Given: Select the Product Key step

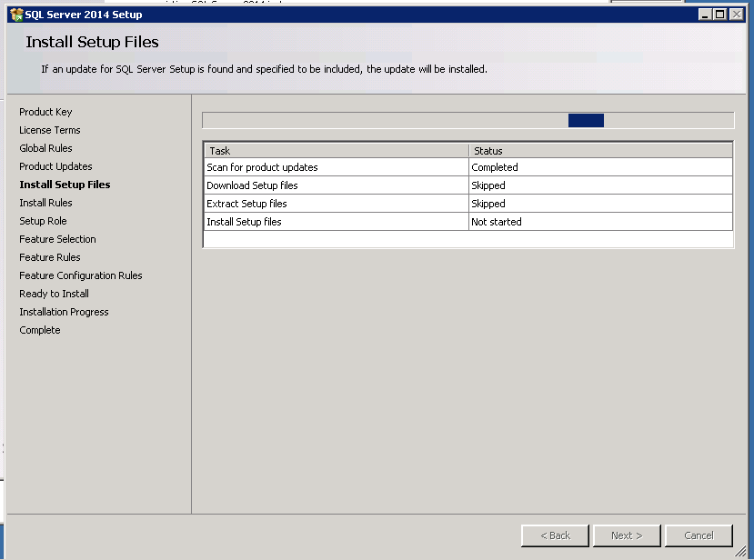Looking at the screenshot, I should coord(45,112).
